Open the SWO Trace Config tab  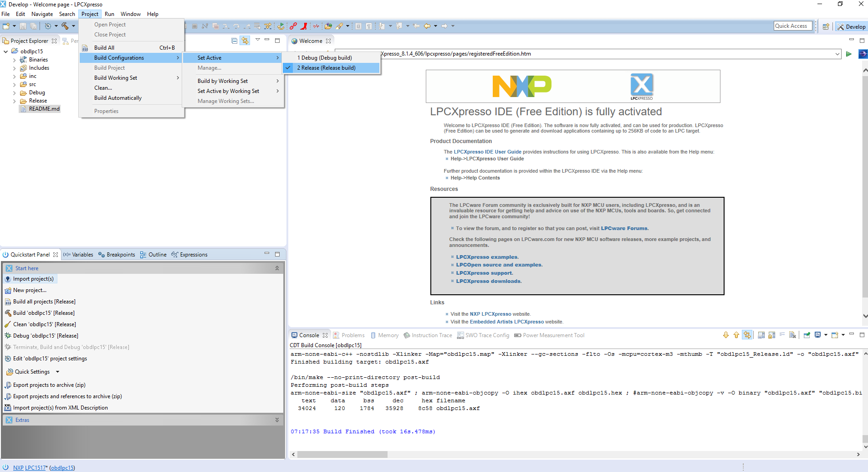(x=483, y=335)
